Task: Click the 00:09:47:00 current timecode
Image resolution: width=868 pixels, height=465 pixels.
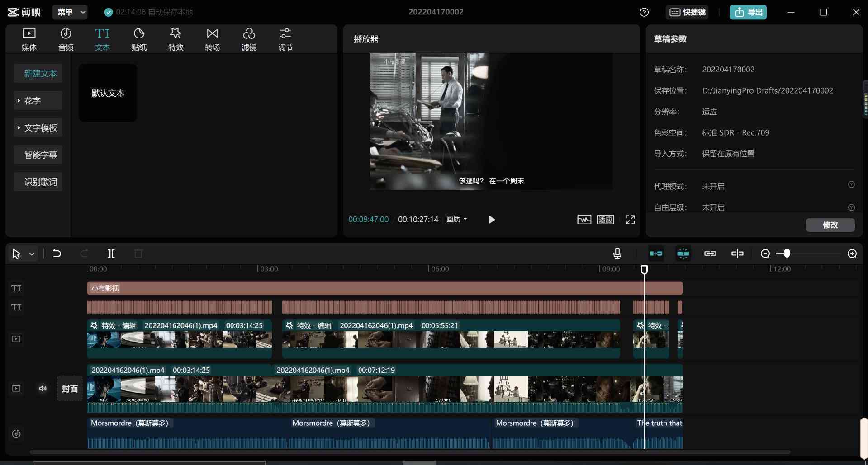Action: (x=368, y=220)
